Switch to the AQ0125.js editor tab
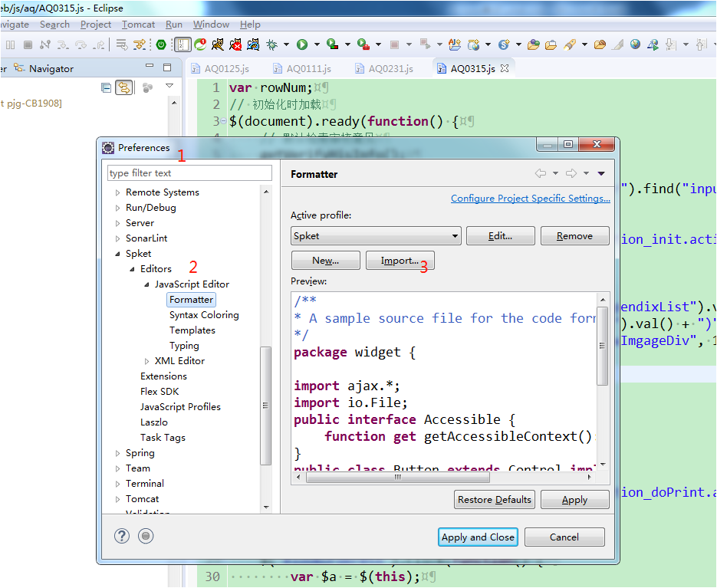 [x=220, y=68]
